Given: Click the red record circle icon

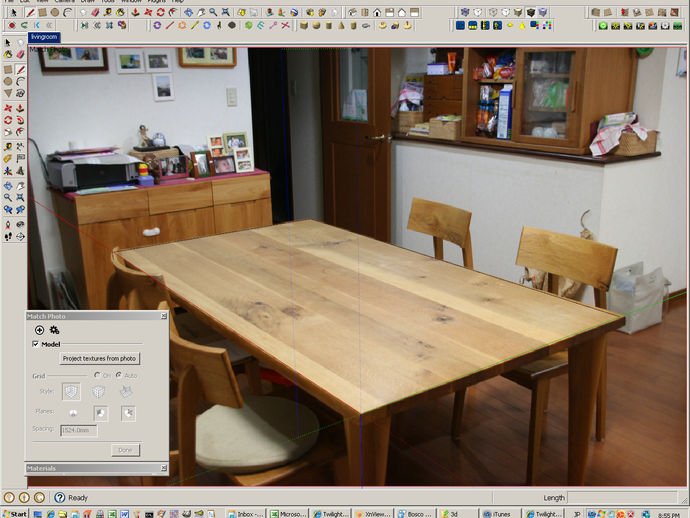Looking at the screenshot, I should pos(12,26).
